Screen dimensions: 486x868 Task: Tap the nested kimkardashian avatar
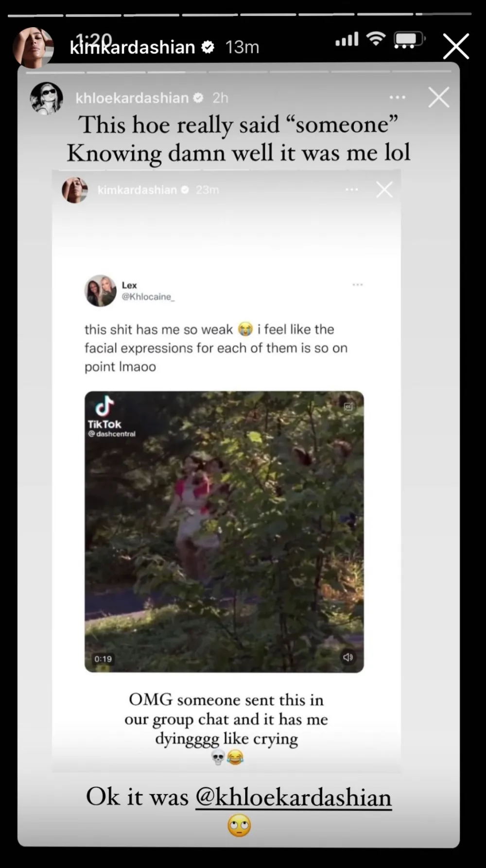point(75,190)
